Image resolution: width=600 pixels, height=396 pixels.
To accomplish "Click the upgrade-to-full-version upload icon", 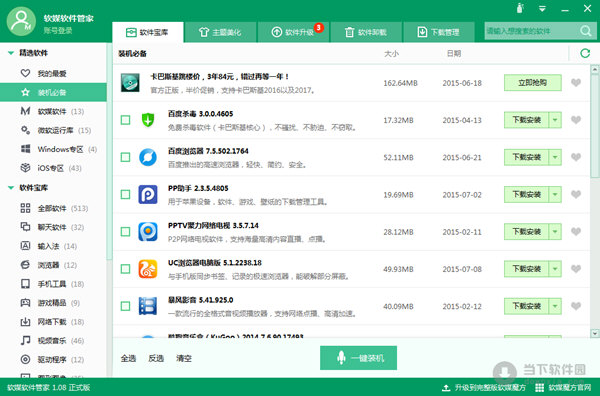I will point(446,388).
